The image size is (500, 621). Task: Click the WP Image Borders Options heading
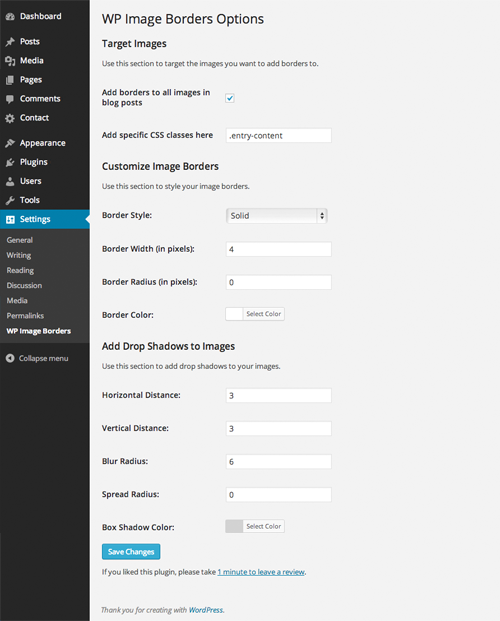pos(183,19)
